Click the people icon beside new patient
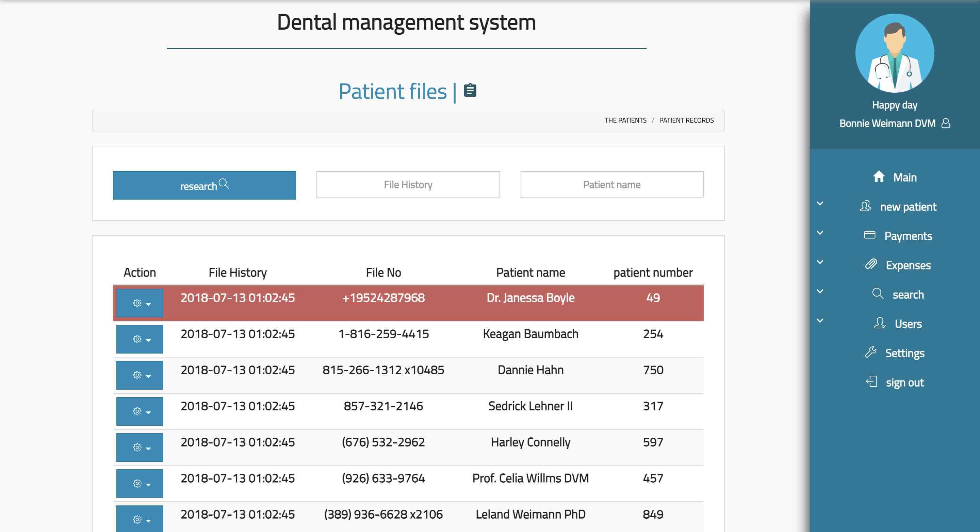Viewport: 980px width, 532px height. coord(865,206)
